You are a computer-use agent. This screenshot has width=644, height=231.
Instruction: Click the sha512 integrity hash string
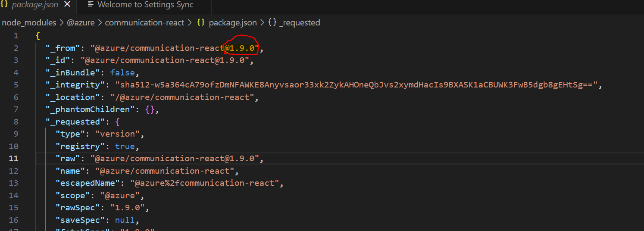pos(356,85)
